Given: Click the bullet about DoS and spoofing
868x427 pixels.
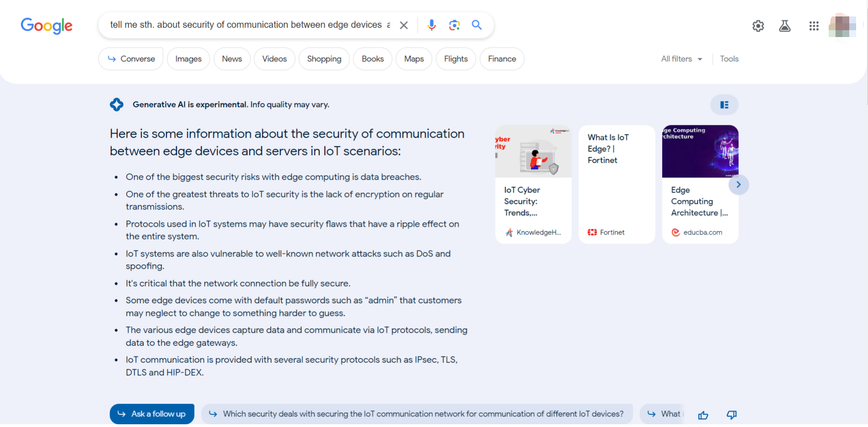Looking at the screenshot, I should click(x=288, y=260).
